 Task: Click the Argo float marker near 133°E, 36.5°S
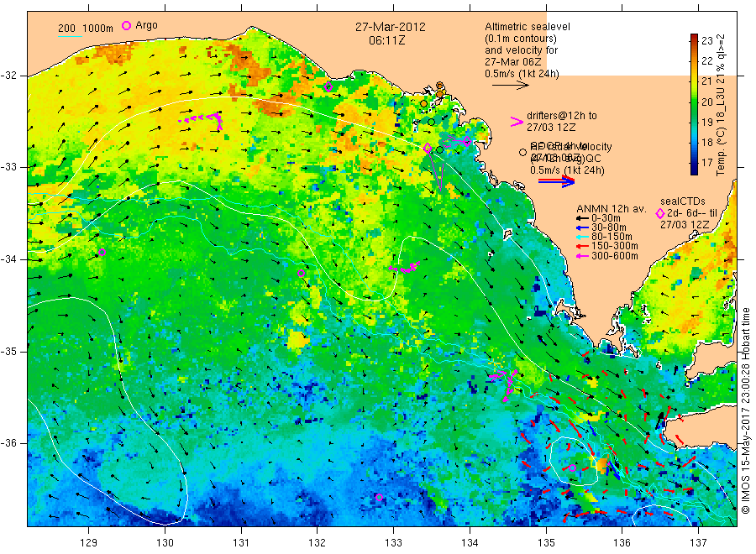click(x=379, y=497)
